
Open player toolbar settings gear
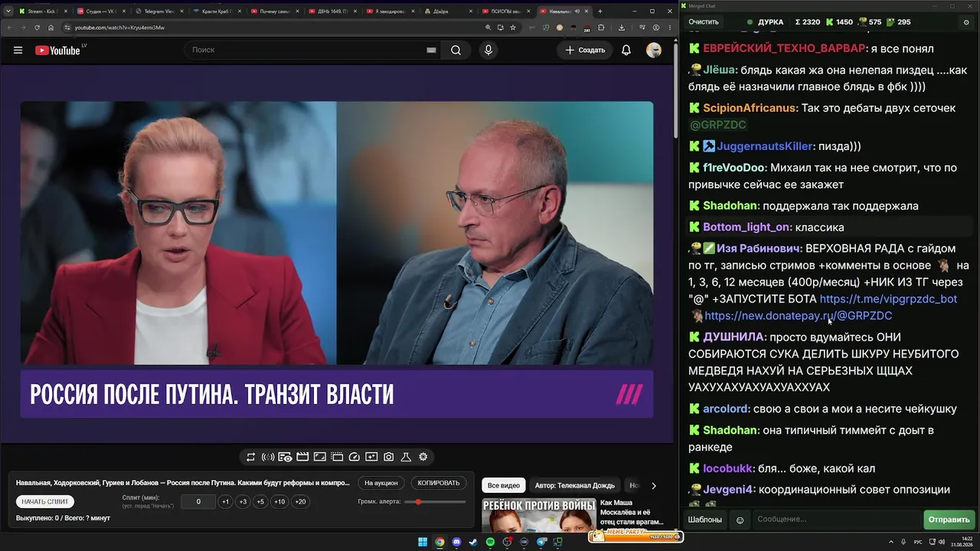[423, 457]
